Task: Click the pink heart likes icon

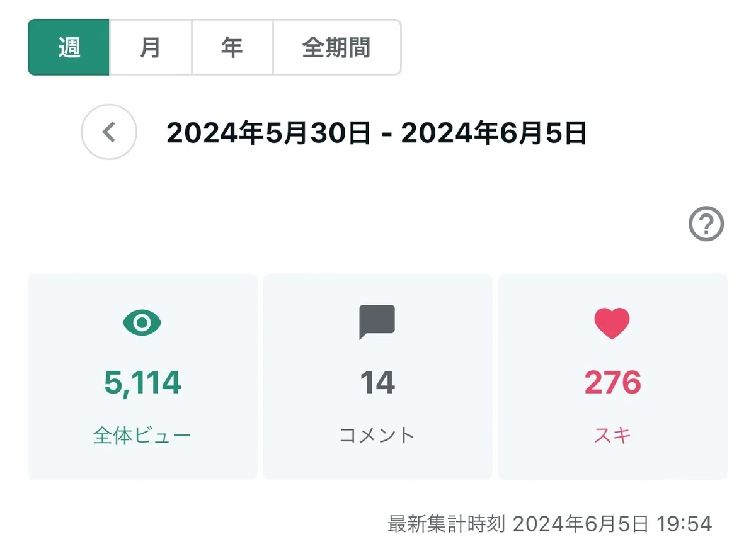Action: pyautogui.click(x=612, y=324)
